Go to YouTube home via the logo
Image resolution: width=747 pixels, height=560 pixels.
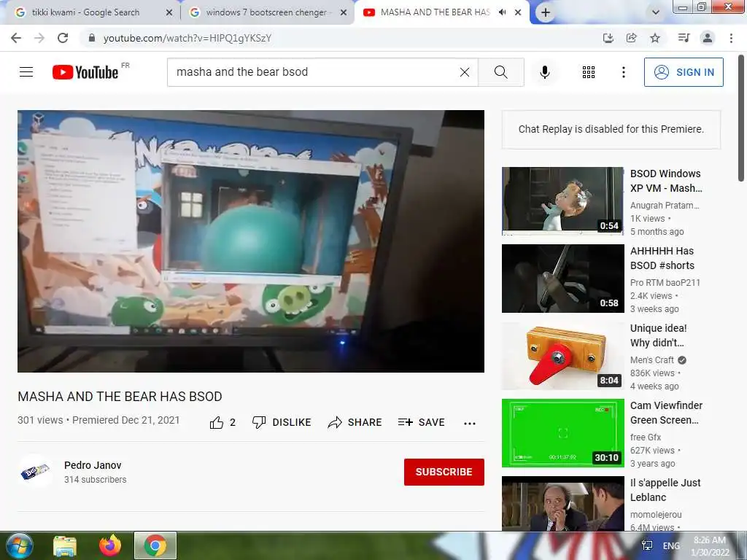point(86,72)
